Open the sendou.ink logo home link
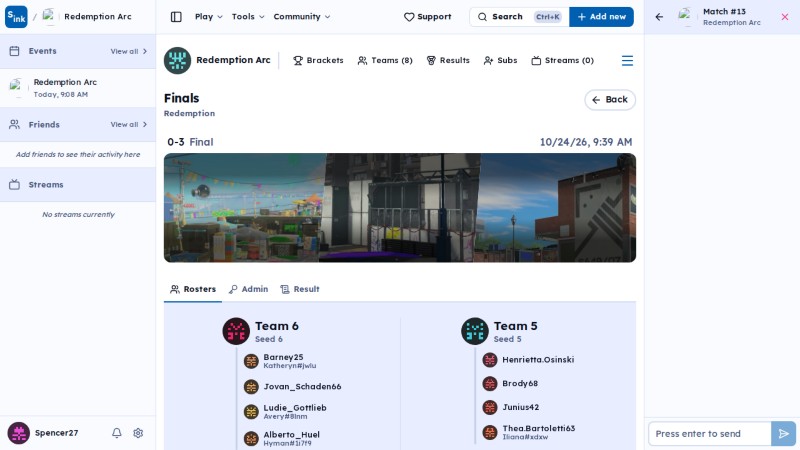Image resolution: width=800 pixels, height=450 pixels. (16, 16)
